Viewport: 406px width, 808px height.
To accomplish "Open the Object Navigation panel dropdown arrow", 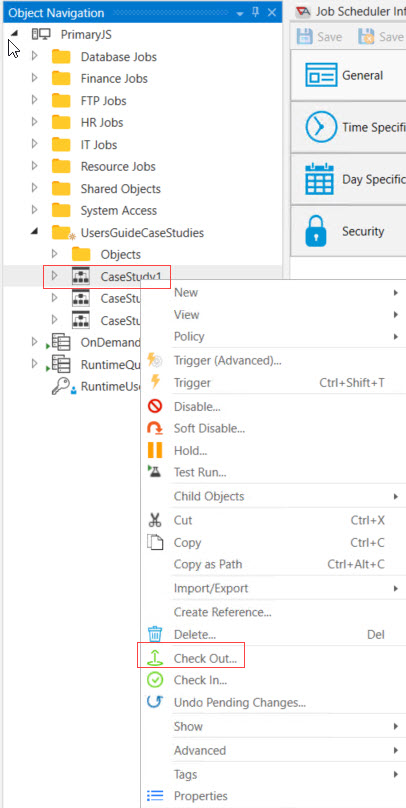I will [240, 13].
